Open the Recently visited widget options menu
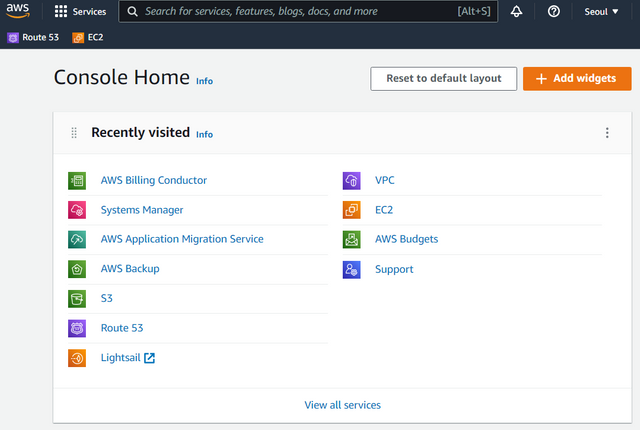Image resolution: width=640 pixels, height=430 pixels. pyautogui.click(x=607, y=133)
